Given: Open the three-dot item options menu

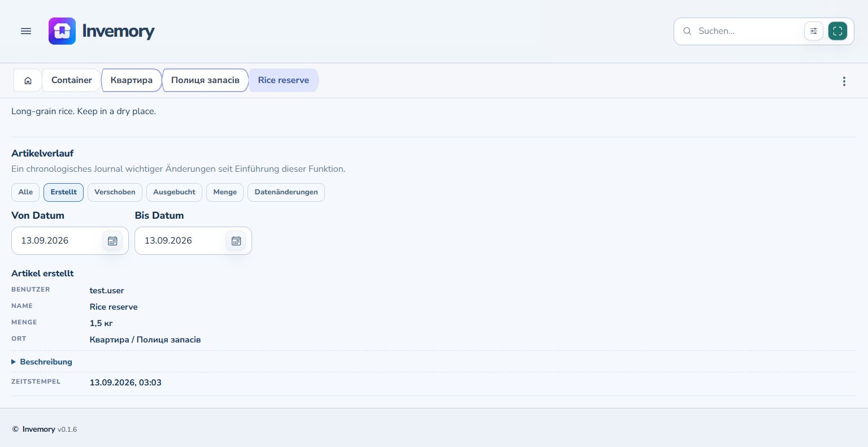Looking at the screenshot, I should coord(844,81).
